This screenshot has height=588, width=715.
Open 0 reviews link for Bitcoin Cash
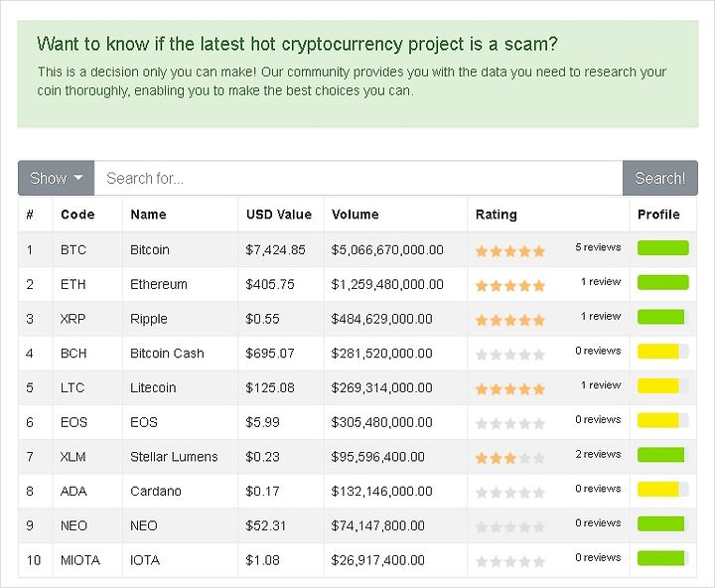coord(598,351)
